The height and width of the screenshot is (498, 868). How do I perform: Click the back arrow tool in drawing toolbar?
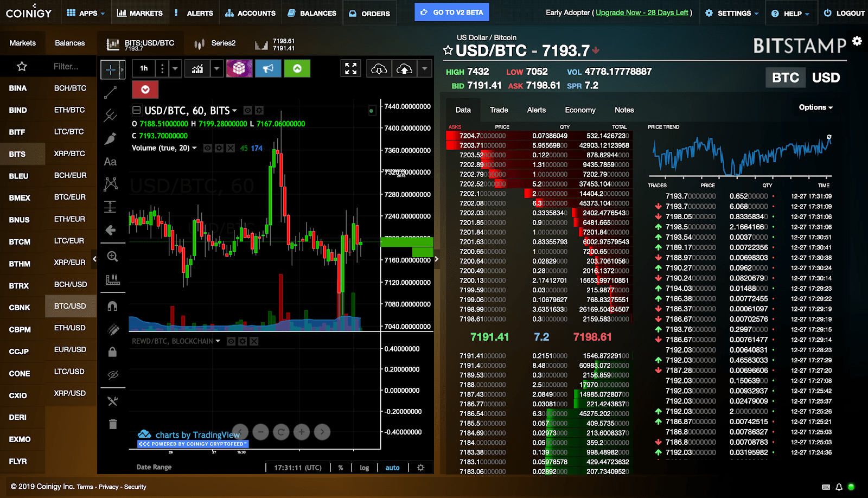coord(110,230)
